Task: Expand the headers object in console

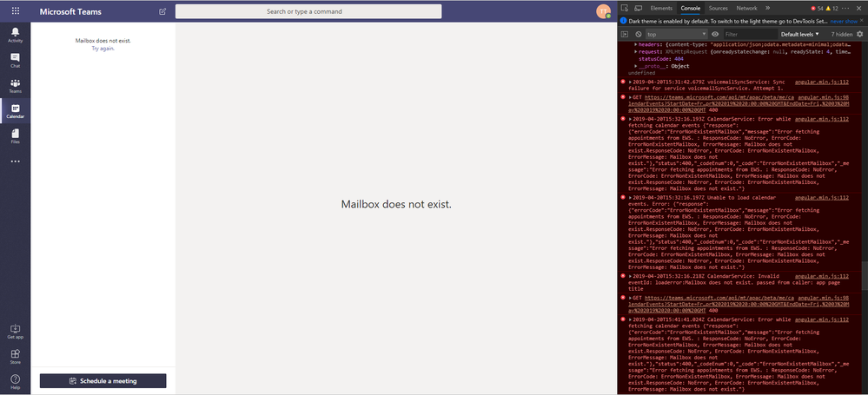Action: (636, 44)
